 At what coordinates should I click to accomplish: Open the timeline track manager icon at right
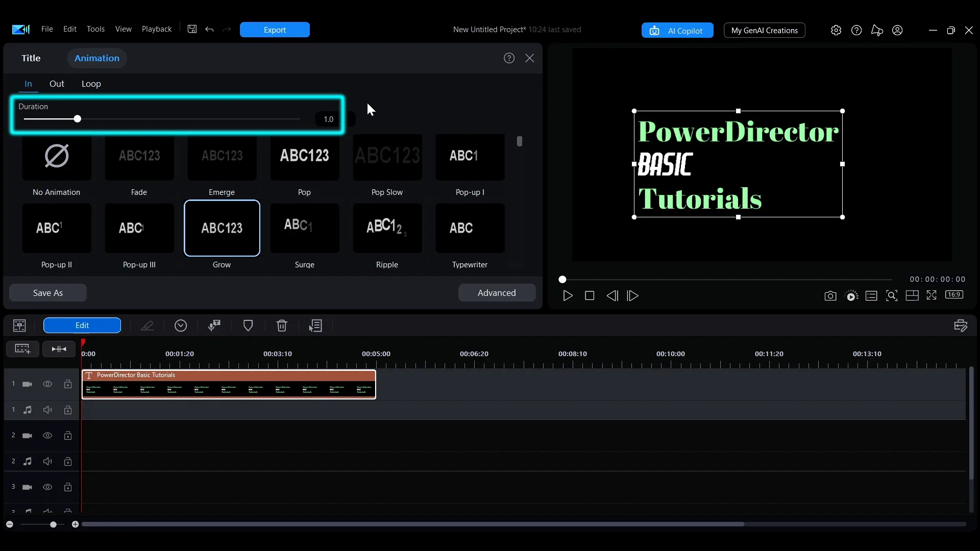(x=961, y=325)
